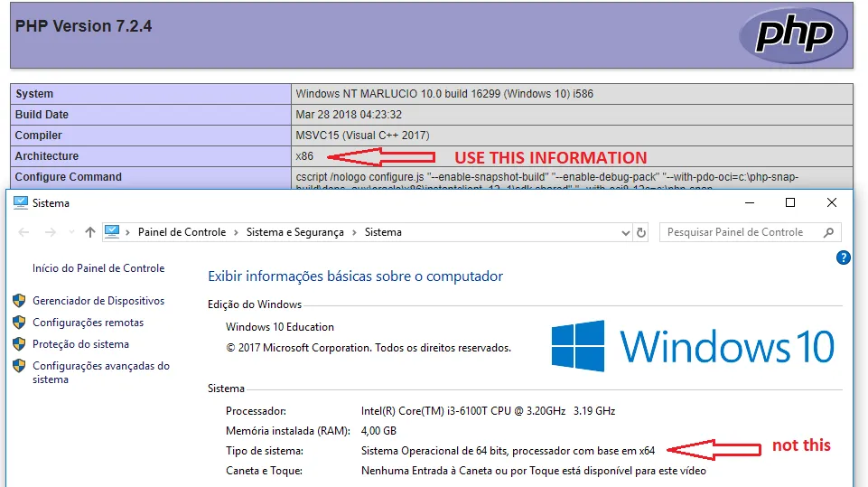Click shield icon beside Configurações remotas
868x487 pixels.
(x=19, y=323)
